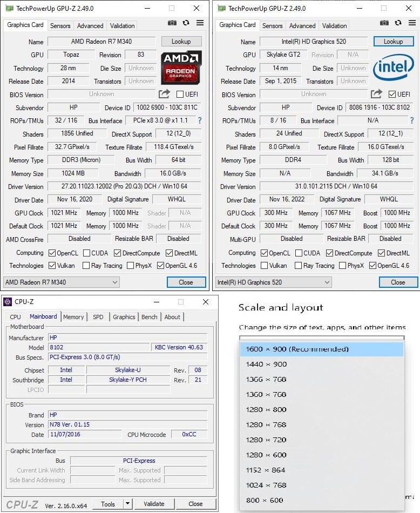Enable the CUDA checkbox in the AMD Radeon window
This screenshot has height=513, width=420.
(x=86, y=253)
